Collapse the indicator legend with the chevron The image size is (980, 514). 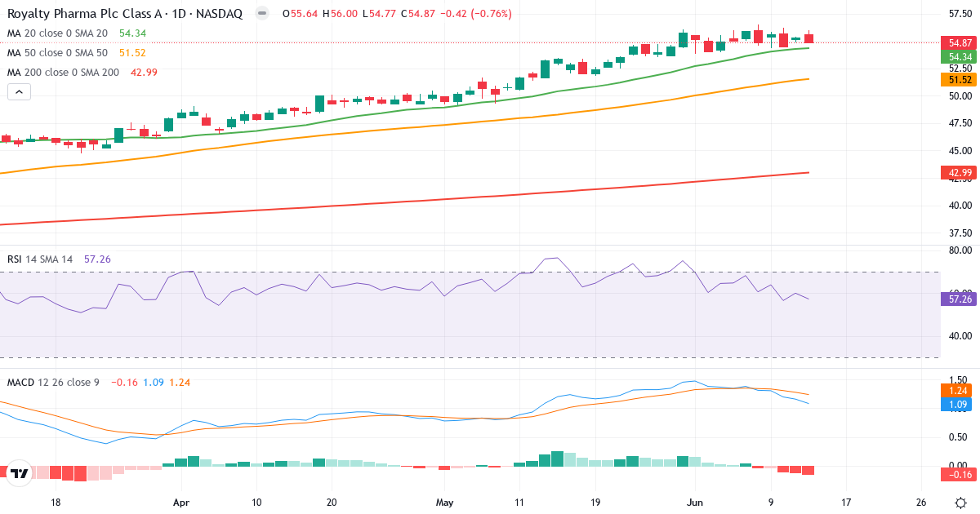[x=20, y=92]
